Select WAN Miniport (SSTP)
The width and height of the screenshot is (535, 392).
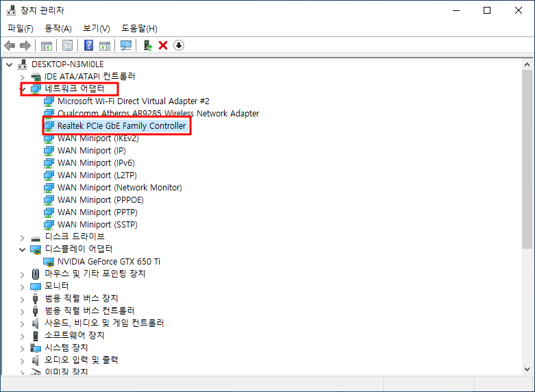[97, 224]
